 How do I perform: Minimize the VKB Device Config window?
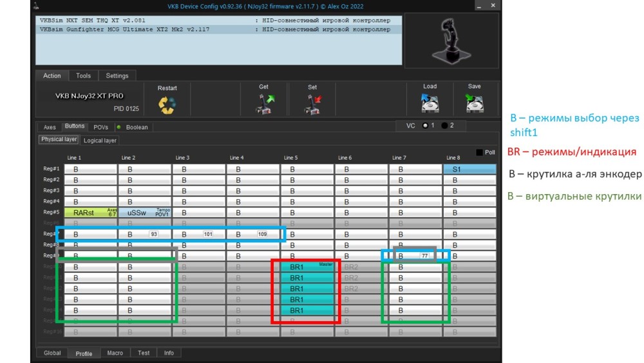[x=479, y=5]
